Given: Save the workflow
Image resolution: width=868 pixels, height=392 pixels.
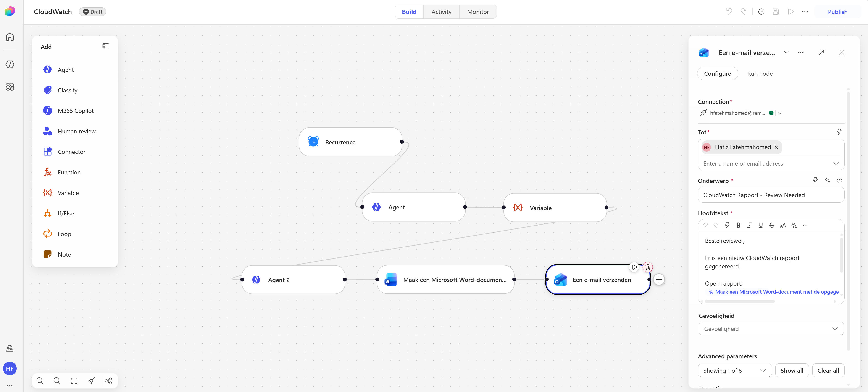Looking at the screenshot, I should click(776, 12).
